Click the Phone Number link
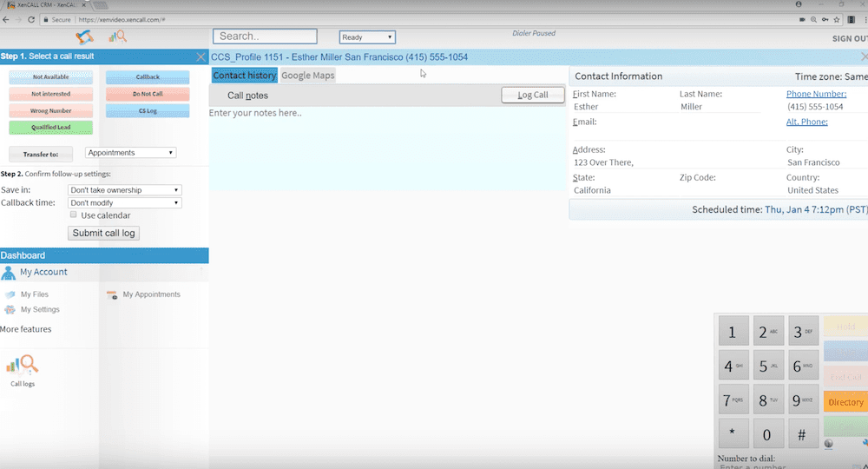This screenshot has height=469, width=868. point(816,94)
